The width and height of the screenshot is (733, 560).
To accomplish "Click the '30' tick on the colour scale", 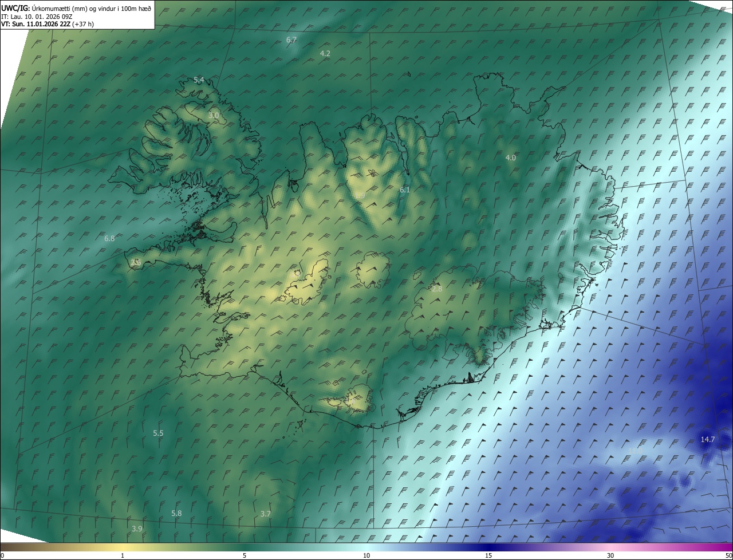I will tap(610, 556).
